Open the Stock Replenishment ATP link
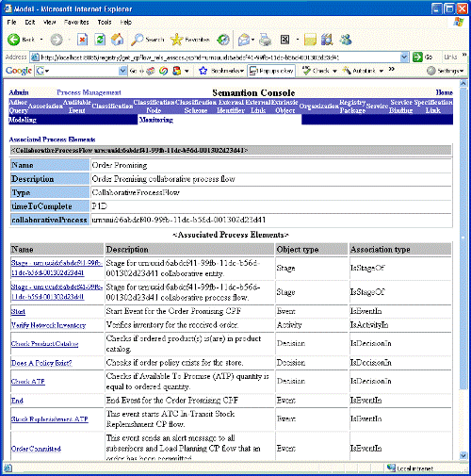The width and height of the screenshot is (471, 476). click(x=50, y=419)
